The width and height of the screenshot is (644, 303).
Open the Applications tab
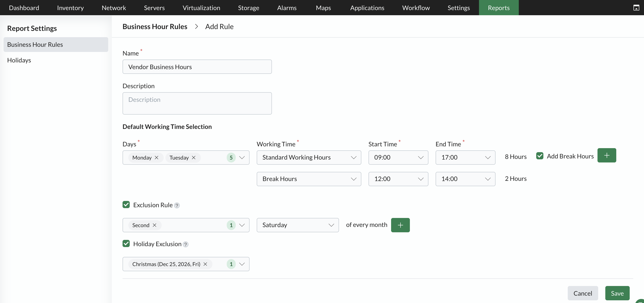[367, 8]
